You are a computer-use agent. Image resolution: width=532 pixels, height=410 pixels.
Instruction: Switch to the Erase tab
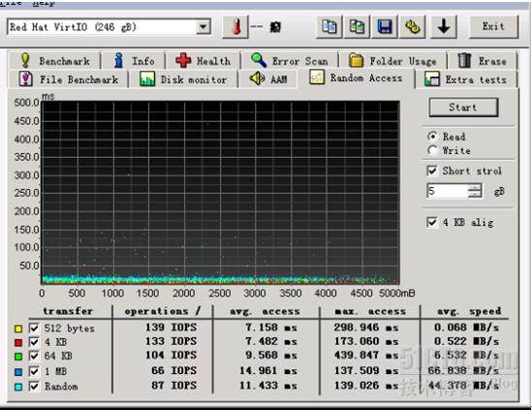click(483, 61)
